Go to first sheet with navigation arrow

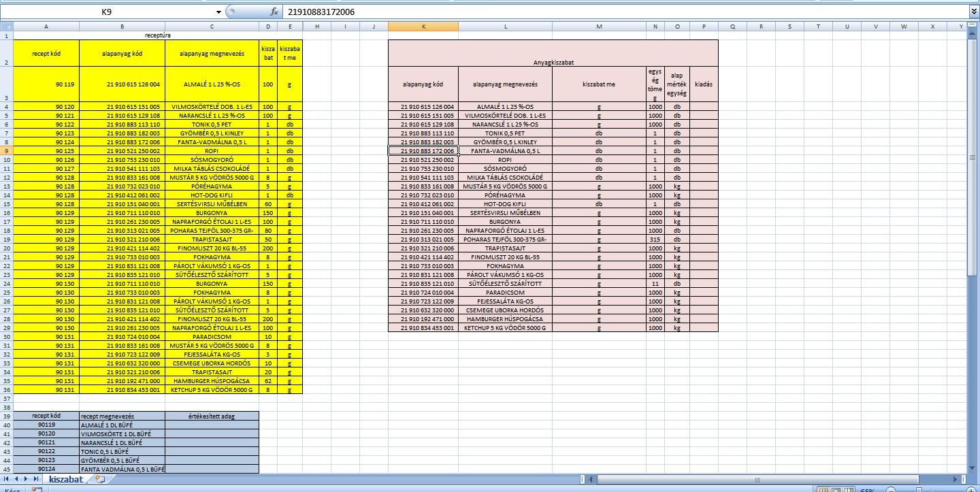pyautogui.click(x=7, y=479)
